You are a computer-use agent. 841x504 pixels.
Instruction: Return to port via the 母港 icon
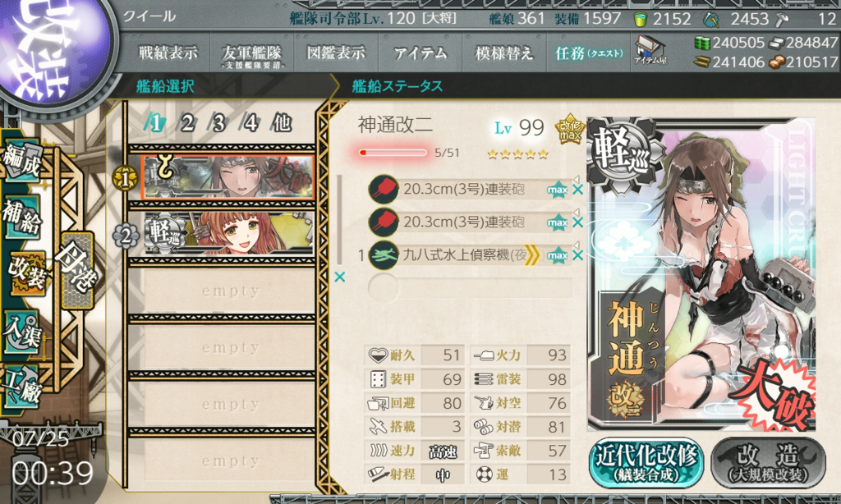click(78, 270)
